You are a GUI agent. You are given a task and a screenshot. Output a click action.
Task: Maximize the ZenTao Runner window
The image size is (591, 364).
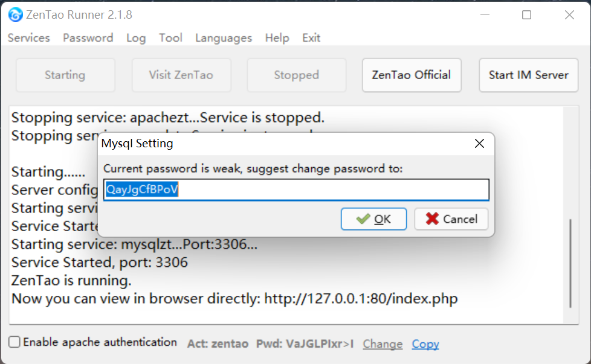[x=526, y=15]
